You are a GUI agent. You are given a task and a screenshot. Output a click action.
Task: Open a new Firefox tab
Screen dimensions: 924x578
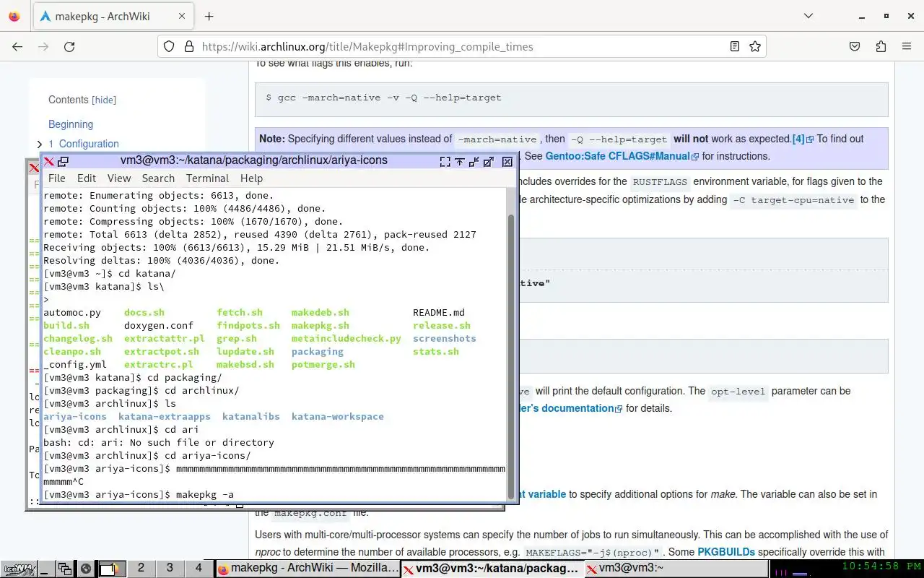tap(209, 16)
